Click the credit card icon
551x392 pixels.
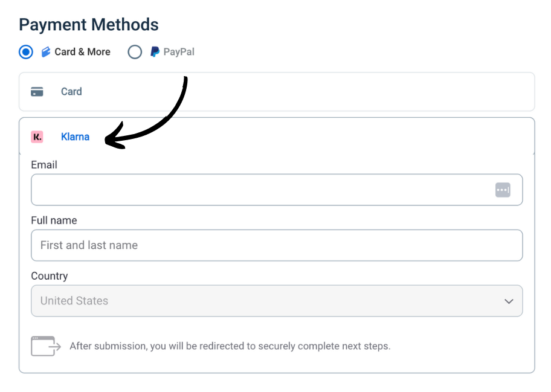[37, 92]
